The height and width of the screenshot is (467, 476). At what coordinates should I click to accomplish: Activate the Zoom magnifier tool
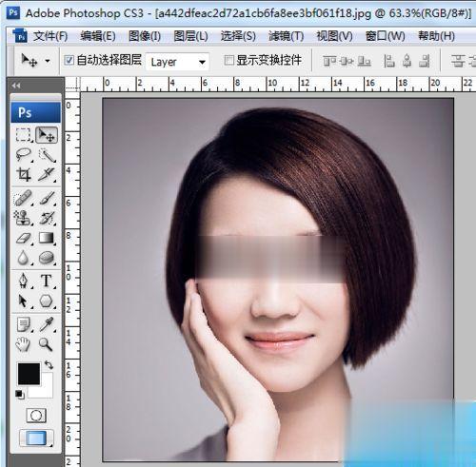point(46,344)
